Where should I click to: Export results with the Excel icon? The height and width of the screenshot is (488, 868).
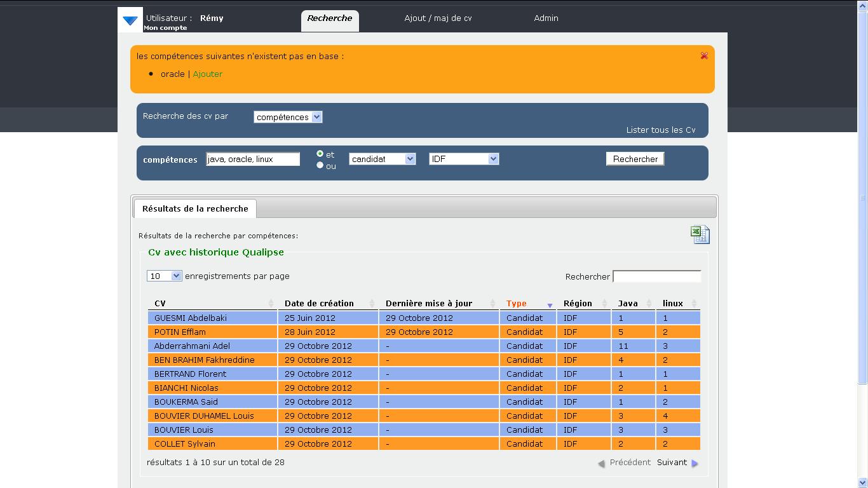tap(700, 234)
